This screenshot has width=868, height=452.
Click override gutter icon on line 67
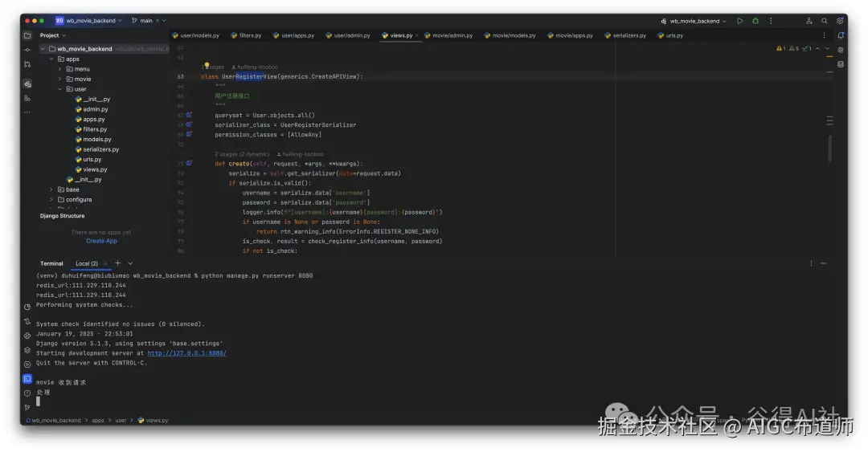[189, 115]
